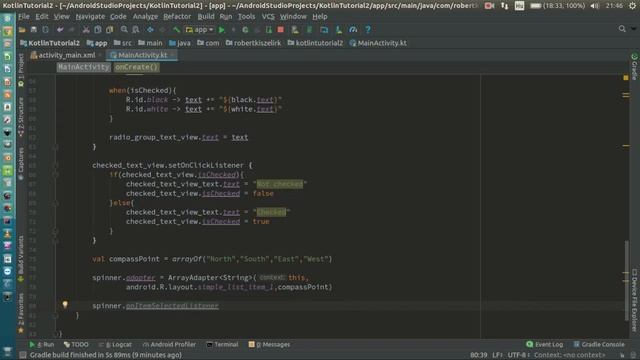Click the yellow inspection status square
The width and height of the screenshot is (640, 360).
point(626,78)
